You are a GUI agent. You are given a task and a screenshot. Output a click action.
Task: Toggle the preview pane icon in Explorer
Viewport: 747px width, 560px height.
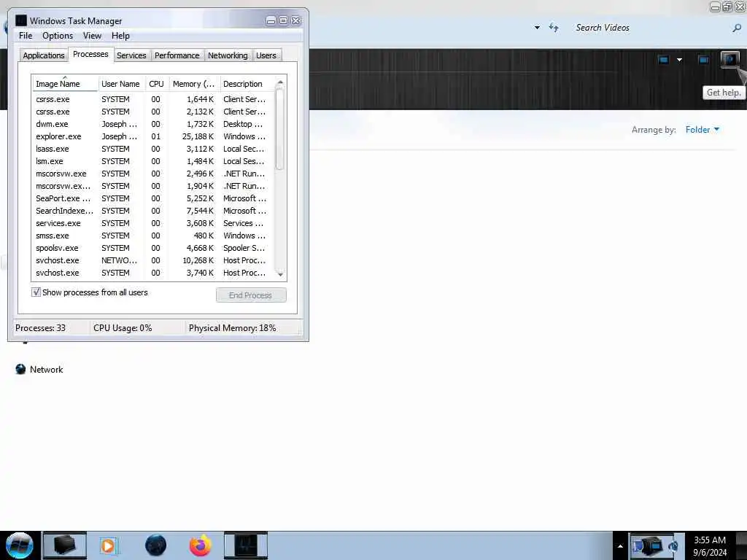click(703, 60)
